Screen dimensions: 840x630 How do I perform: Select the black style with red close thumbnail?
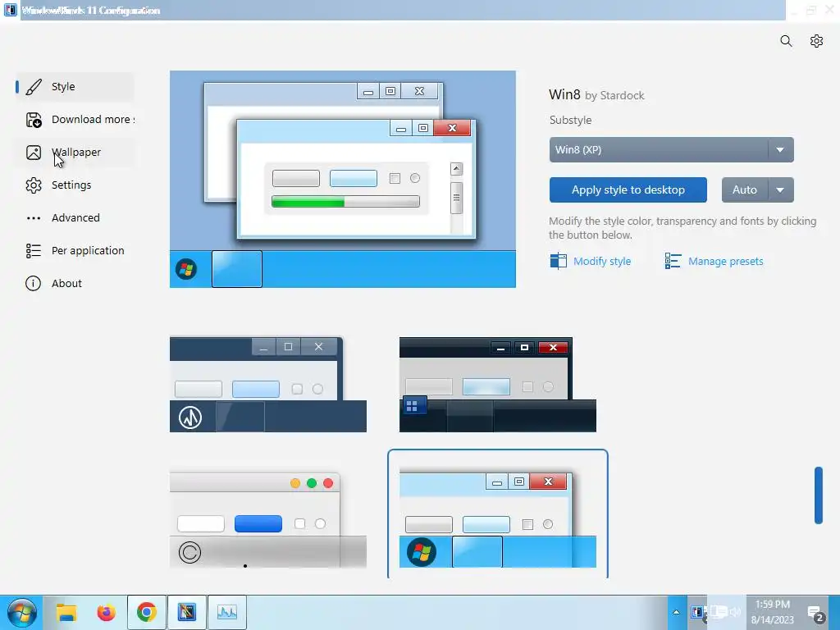(x=498, y=384)
